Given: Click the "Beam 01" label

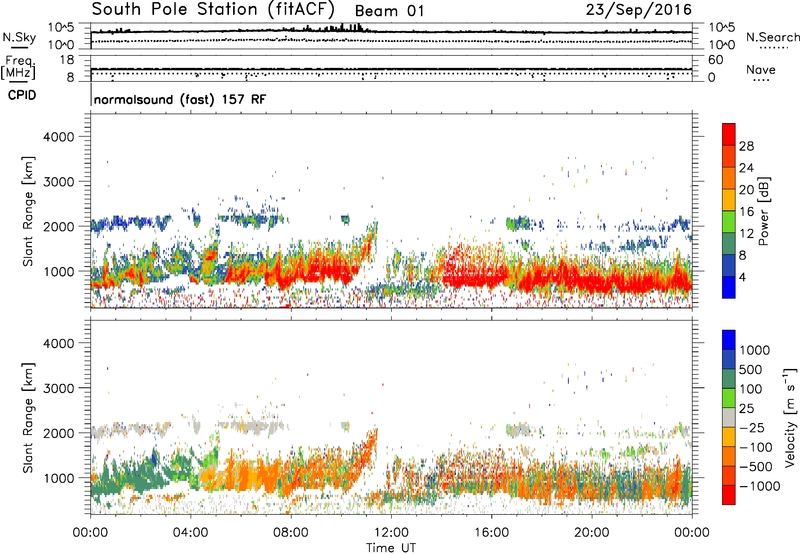Looking at the screenshot, I should 389,11.
